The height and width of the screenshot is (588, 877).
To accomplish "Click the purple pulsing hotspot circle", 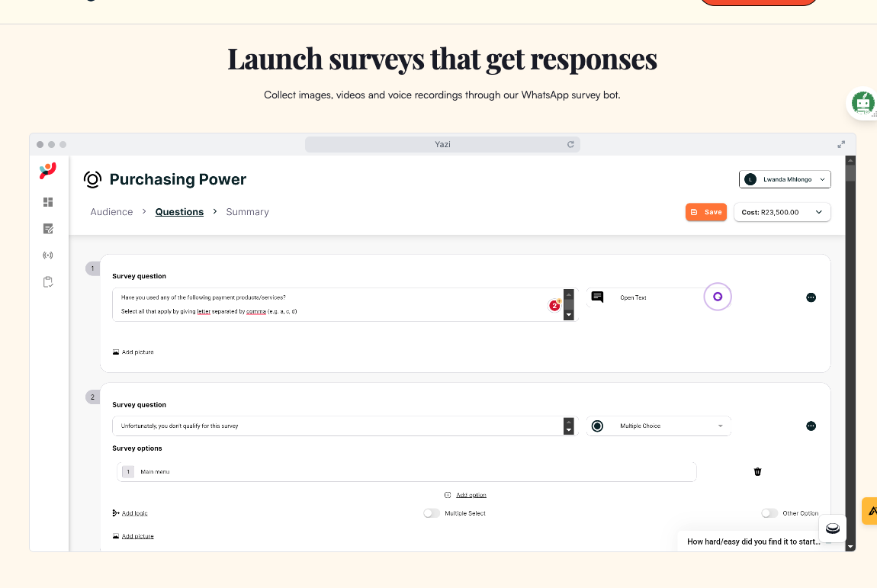I will pos(718,297).
